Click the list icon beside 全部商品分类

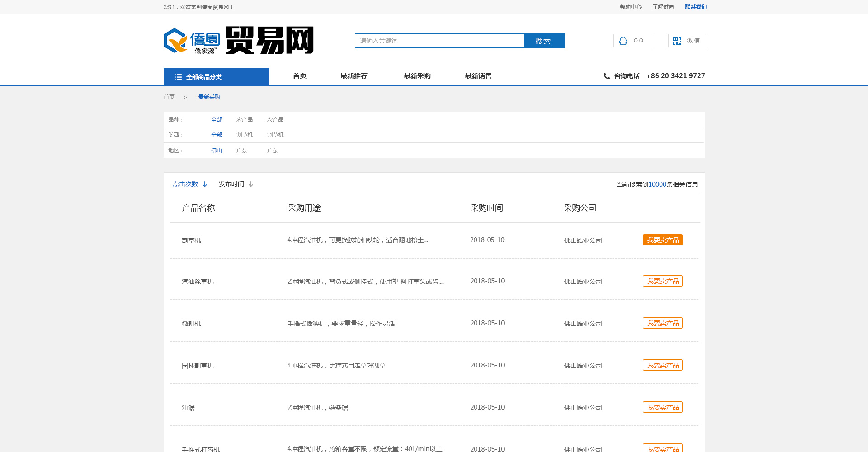coord(178,77)
